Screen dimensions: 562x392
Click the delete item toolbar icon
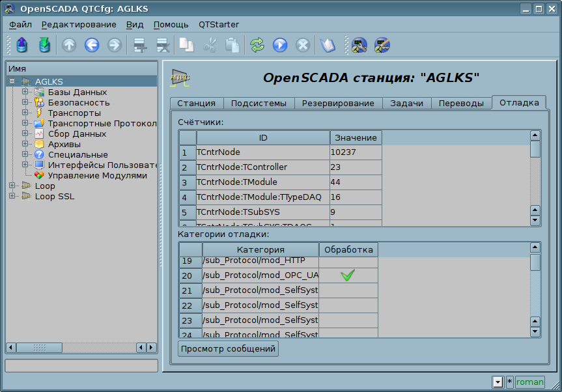[x=163, y=46]
